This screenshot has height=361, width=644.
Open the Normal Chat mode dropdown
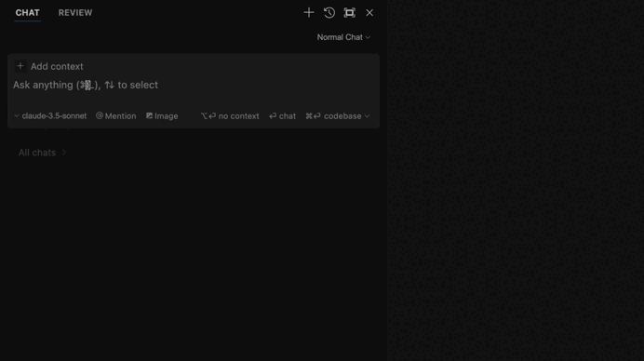(x=343, y=37)
